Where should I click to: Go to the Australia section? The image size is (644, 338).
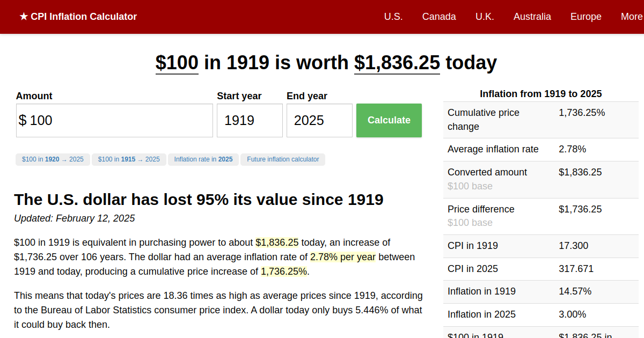pyautogui.click(x=532, y=17)
